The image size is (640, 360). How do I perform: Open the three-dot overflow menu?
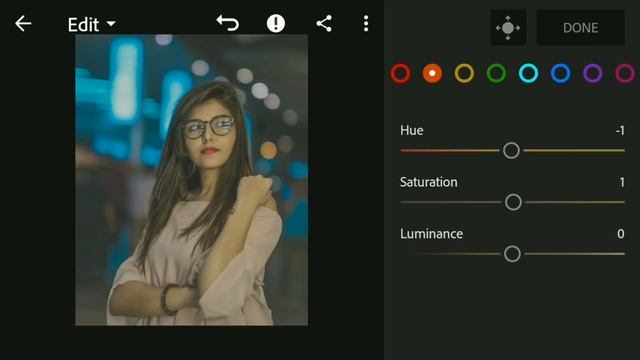366,23
